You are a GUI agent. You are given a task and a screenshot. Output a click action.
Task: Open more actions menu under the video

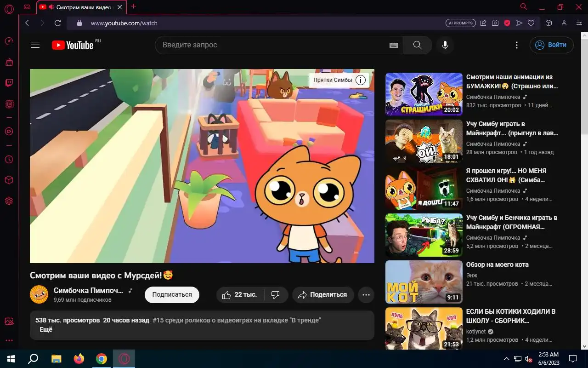point(366,295)
